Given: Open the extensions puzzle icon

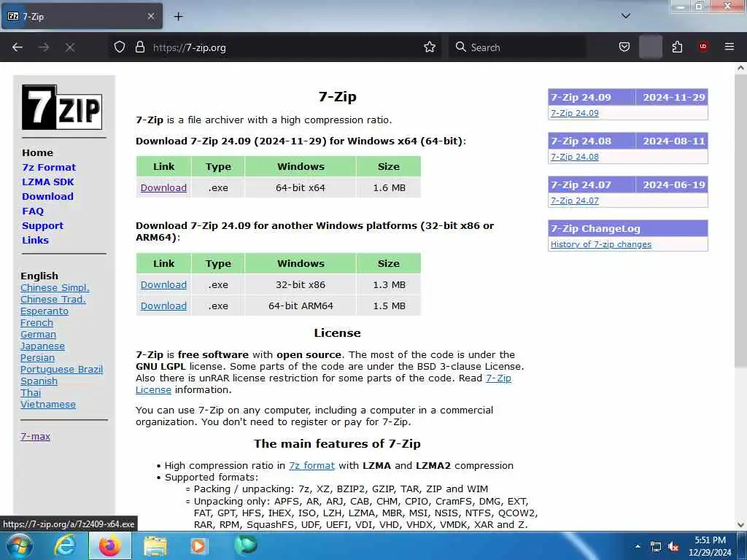Looking at the screenshot, I should tap(677, 47).
